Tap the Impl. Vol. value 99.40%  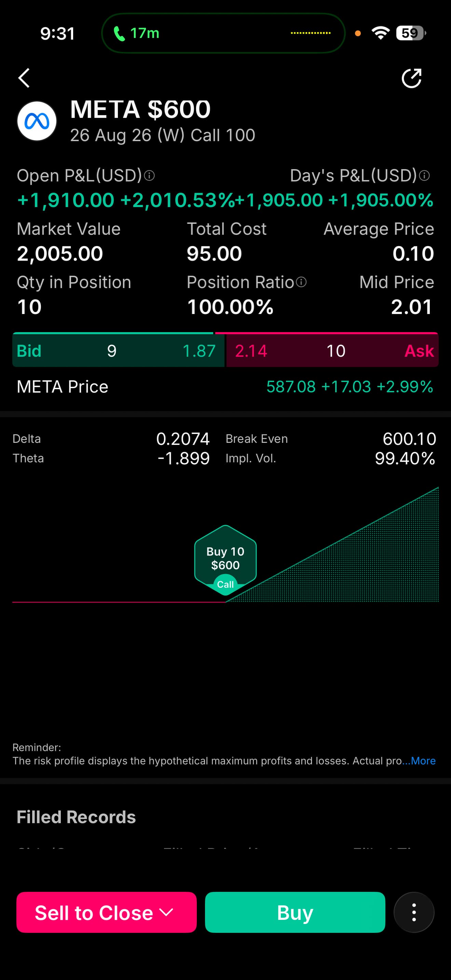[405, 459]
